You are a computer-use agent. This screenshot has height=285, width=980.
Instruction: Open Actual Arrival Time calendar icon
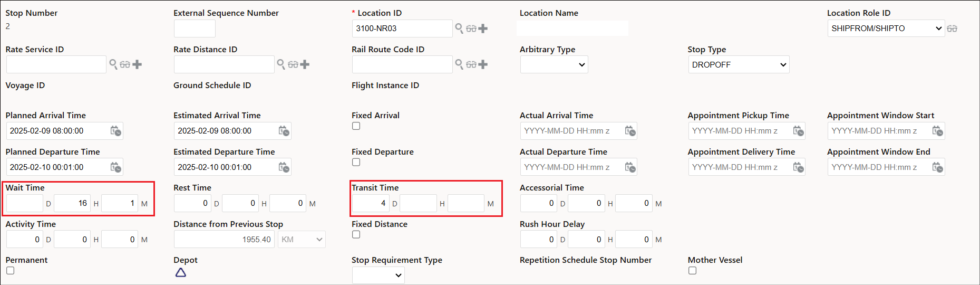click(x=630, y=131)
